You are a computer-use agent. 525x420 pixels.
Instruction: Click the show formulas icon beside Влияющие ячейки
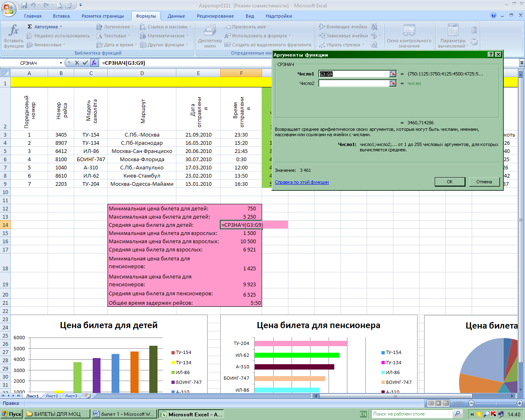[374, 27]
